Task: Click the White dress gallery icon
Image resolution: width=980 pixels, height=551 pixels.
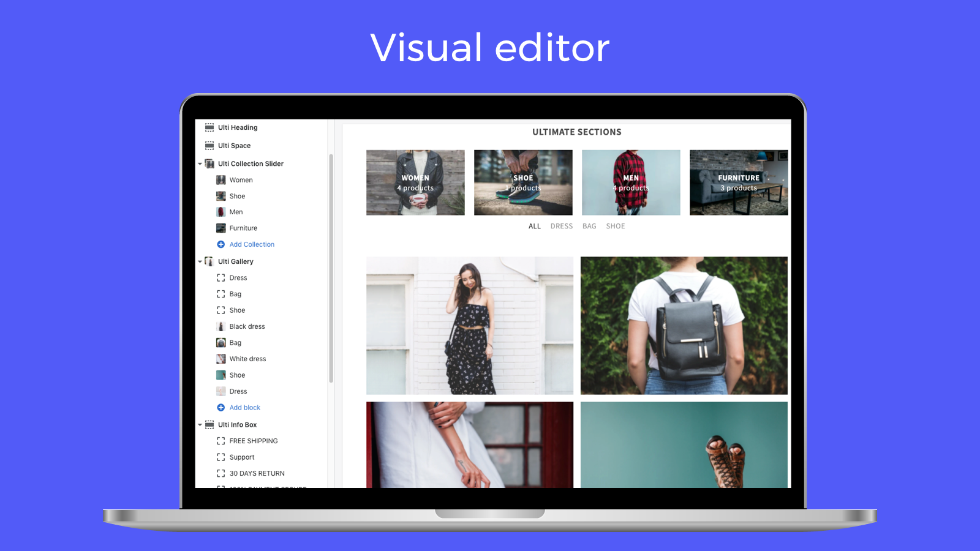Action: (221, 359)
